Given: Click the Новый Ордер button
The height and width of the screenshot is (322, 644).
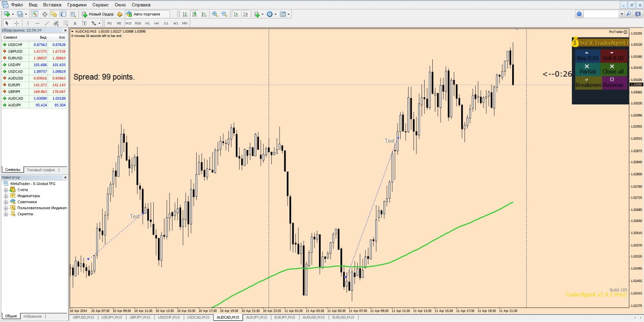Looking at the screenshot, I should pyautogui.click(x=97, y=14).
